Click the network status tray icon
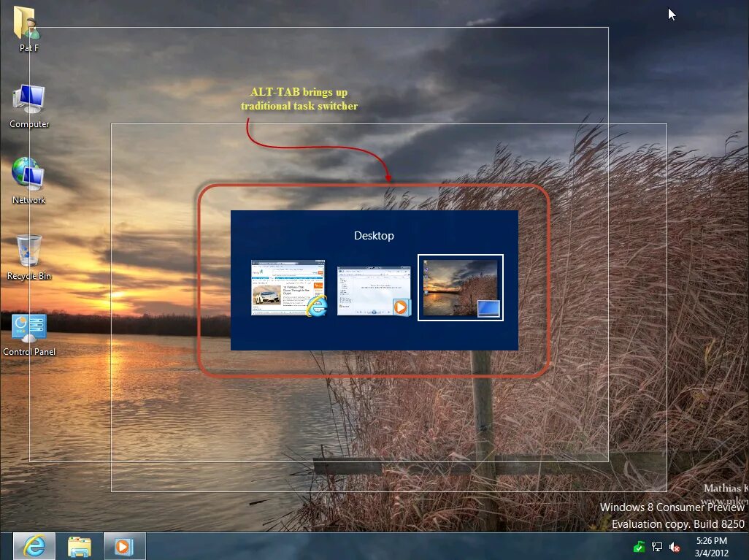 (657, 547)
